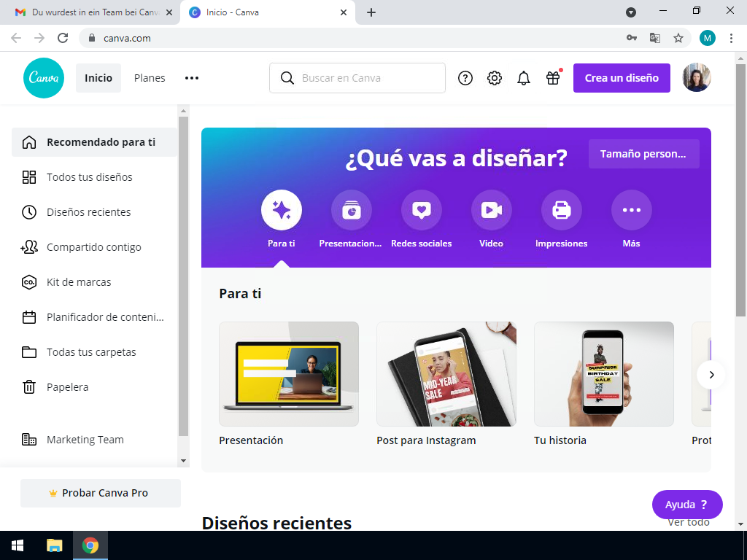Close the Inicio - Canva tab

click(x=344, y=12)
